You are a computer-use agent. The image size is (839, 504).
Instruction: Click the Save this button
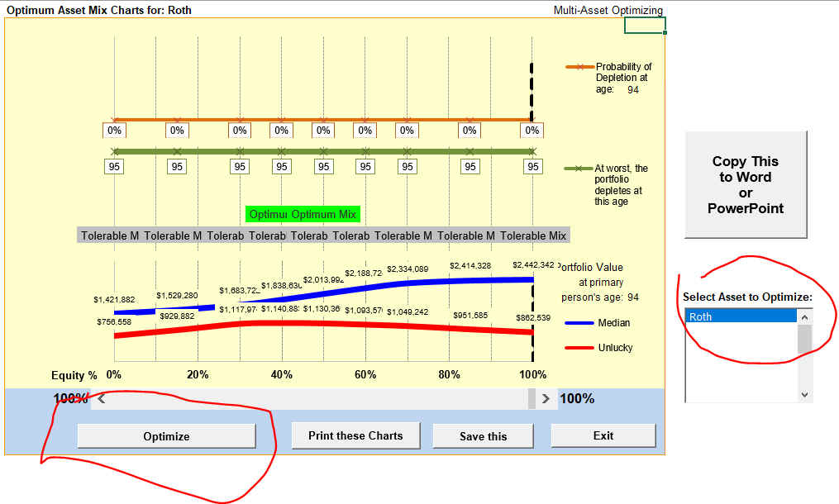(x=483, y=436)
